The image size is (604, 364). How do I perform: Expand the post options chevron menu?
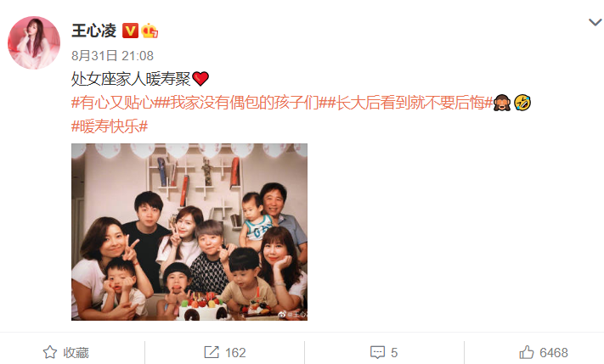(x=595, y=22)
